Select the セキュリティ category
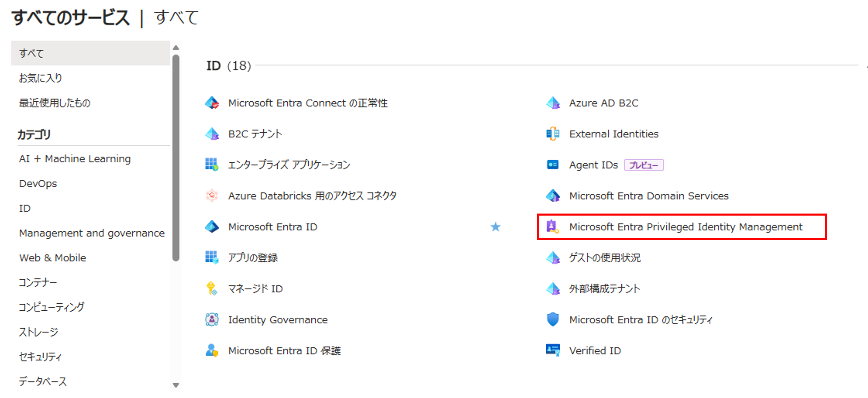Screen dimensions: 868x398 pyautogui.click(x=40, y=357)
